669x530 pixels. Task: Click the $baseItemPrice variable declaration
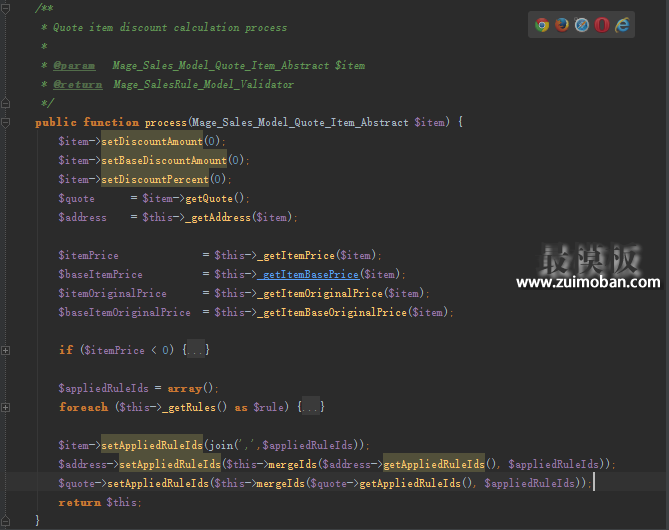[101, 274]
